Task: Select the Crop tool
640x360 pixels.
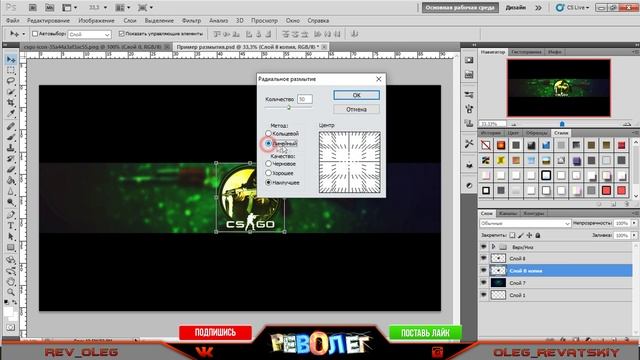Action: (11, 102)
